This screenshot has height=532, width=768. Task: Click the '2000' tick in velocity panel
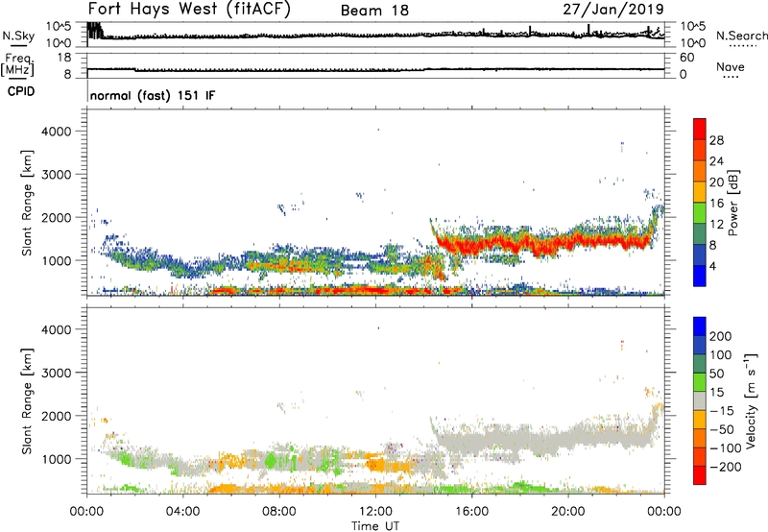56,416
